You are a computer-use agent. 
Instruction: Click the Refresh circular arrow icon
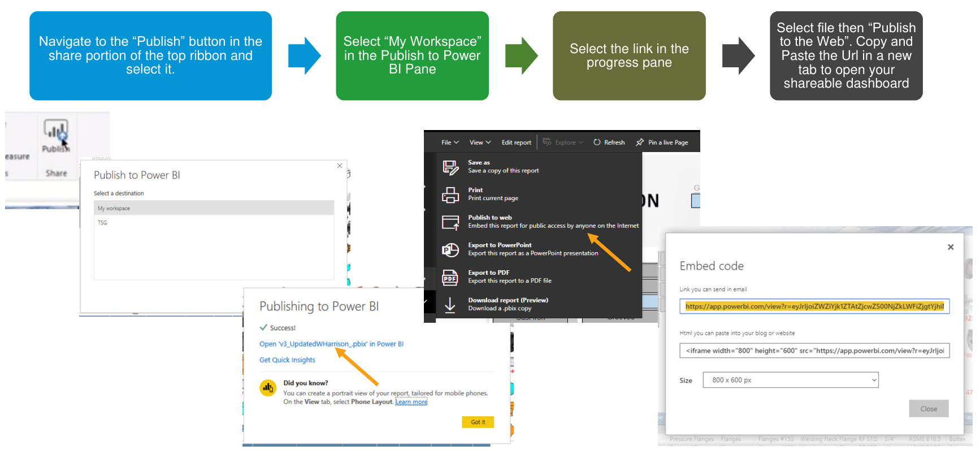click(x=597, y=142)
